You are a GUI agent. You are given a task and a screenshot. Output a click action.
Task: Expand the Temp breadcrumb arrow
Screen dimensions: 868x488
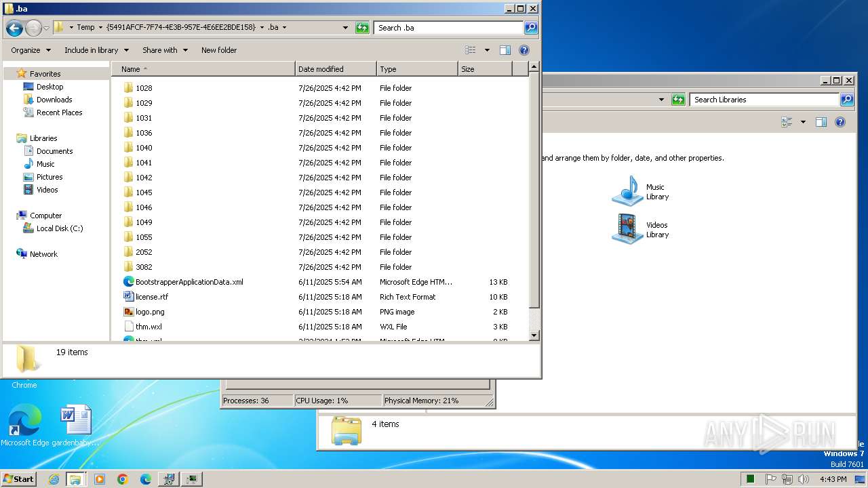point(101,28)
